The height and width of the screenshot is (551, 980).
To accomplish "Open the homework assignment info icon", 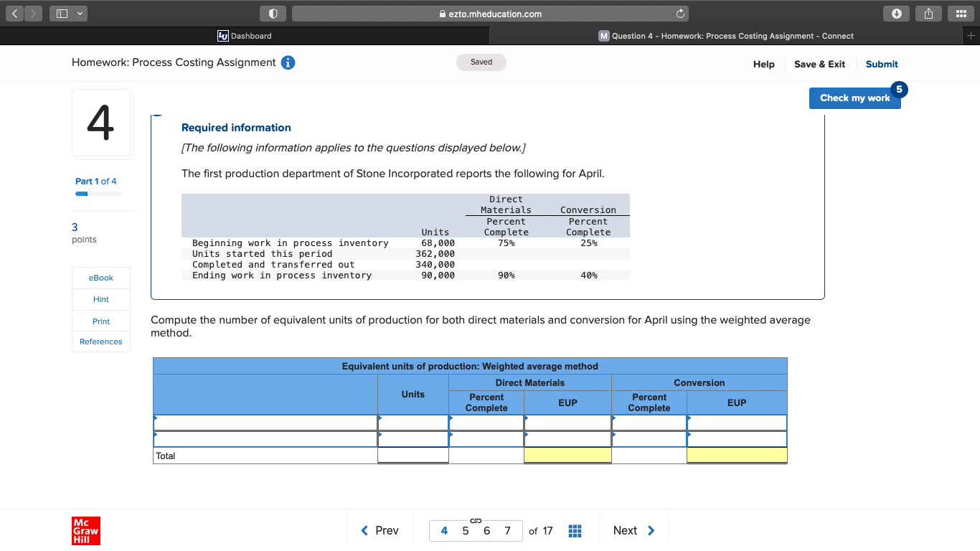I will click(x=287, y=62).
